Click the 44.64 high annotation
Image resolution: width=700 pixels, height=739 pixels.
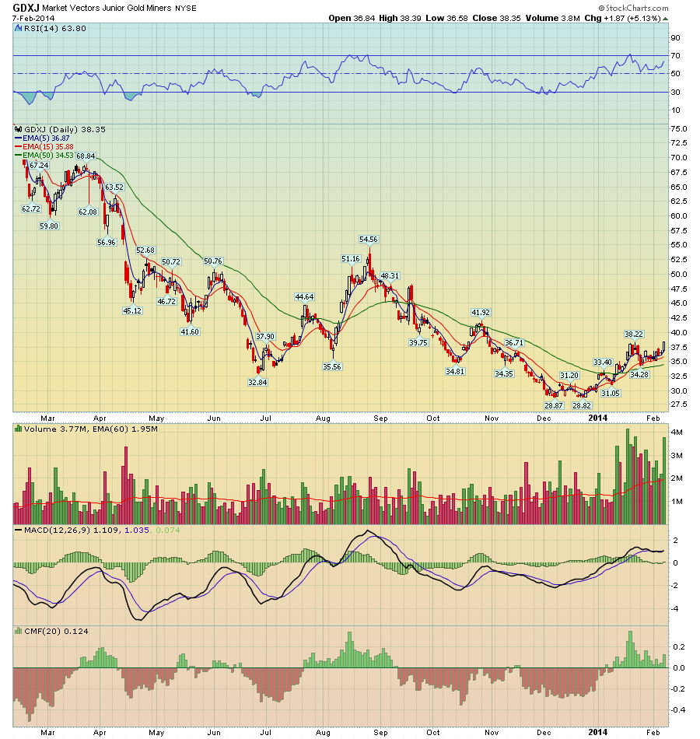tap(305, 297)
